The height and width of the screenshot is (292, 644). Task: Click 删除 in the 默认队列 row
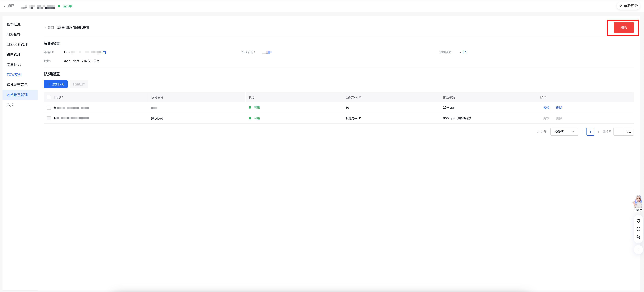click(559, 118)
